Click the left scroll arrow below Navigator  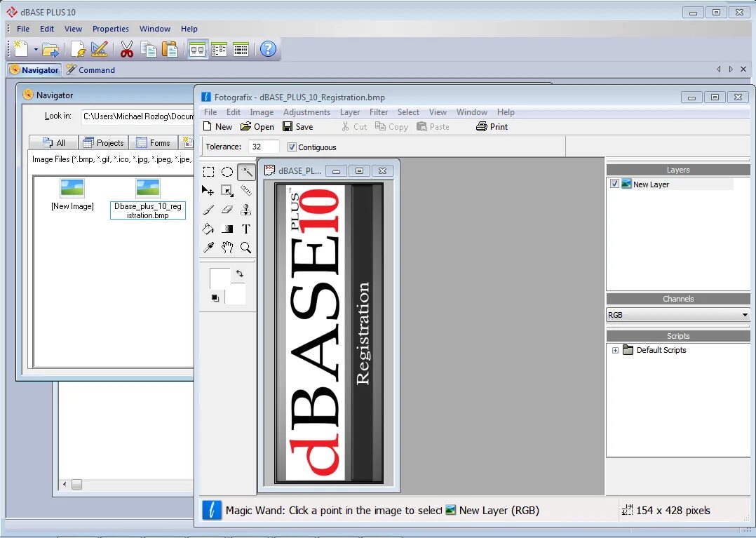(x=65, y=484)
